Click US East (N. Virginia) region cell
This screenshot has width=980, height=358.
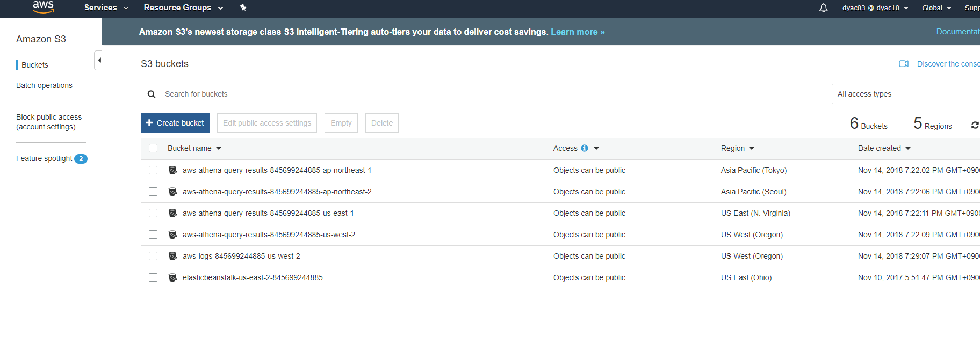[x=755, y=213]
